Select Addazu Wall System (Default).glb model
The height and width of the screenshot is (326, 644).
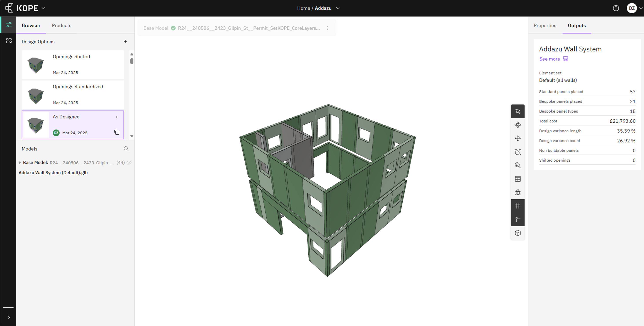(53, 173)
